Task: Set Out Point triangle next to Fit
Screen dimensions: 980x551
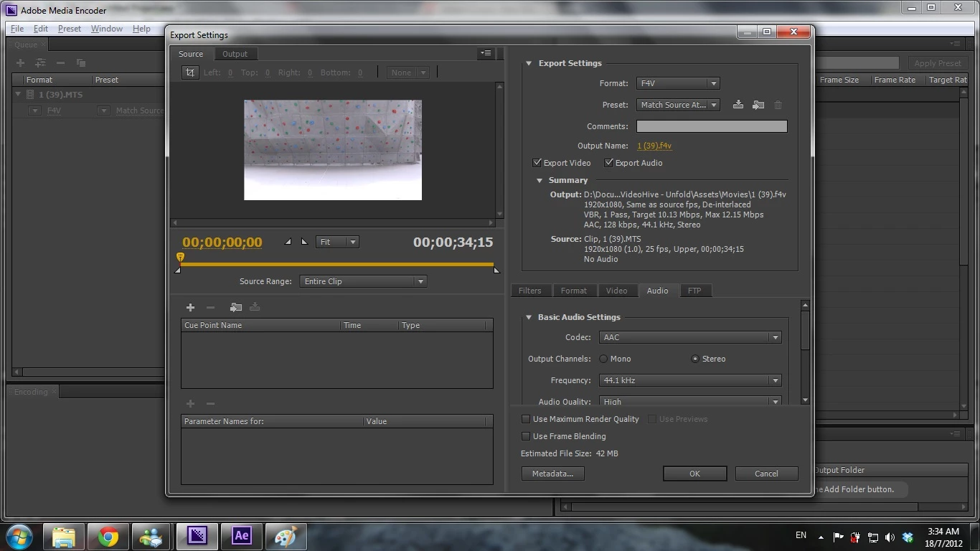Action: click(304, 242)
